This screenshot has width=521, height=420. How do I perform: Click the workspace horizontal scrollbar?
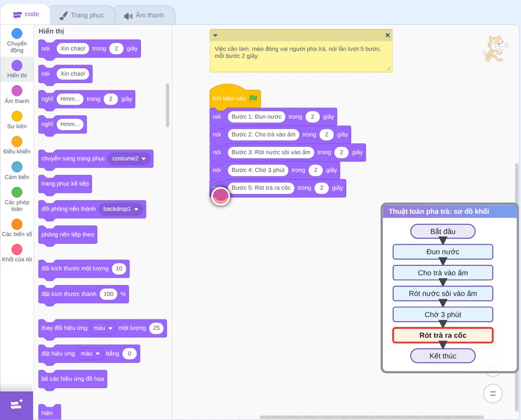pyautogui.click(x=371, y=417)
